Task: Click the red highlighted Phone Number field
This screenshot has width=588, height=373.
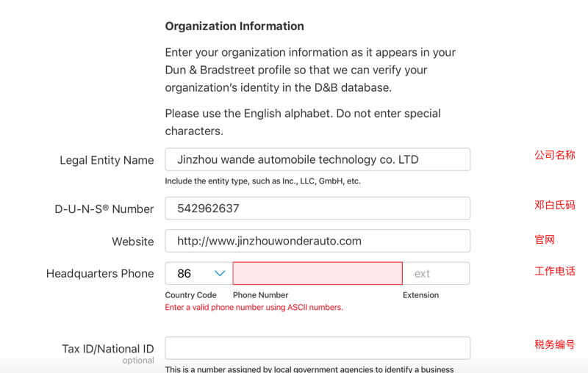Action: click(318, 273)
